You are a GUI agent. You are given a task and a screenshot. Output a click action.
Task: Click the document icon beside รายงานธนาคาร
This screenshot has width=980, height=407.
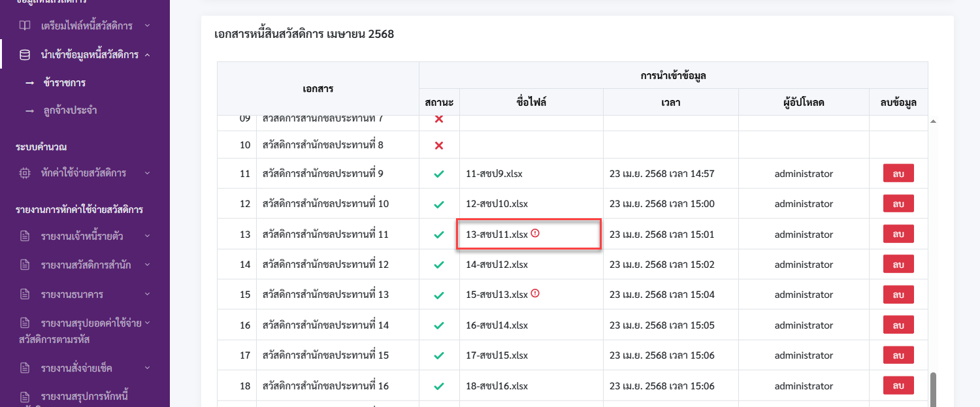25,295
